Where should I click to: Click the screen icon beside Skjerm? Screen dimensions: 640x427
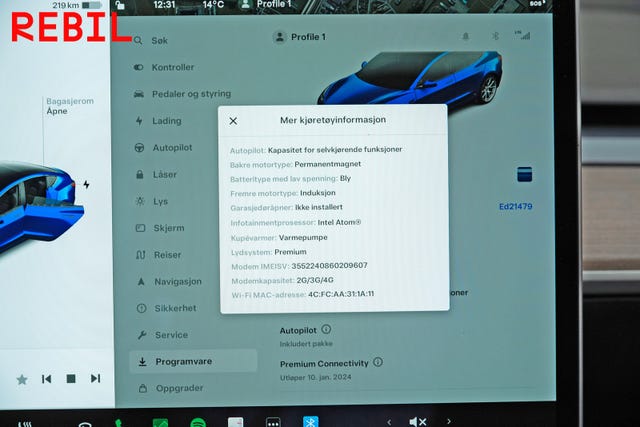tap(140, 228)
